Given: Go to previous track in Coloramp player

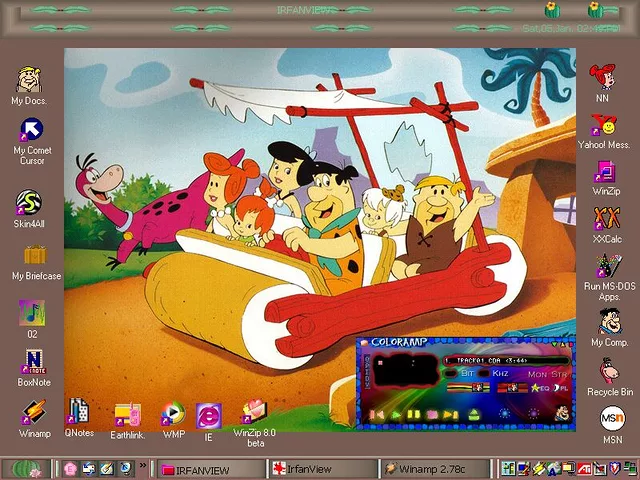Looking at the screenshot, I should [377, 415].
